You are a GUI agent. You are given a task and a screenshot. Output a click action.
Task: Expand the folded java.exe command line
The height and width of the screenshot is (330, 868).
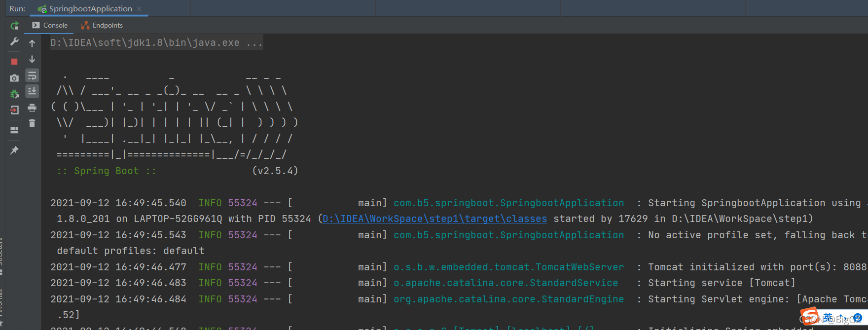[x=156, y=42]
